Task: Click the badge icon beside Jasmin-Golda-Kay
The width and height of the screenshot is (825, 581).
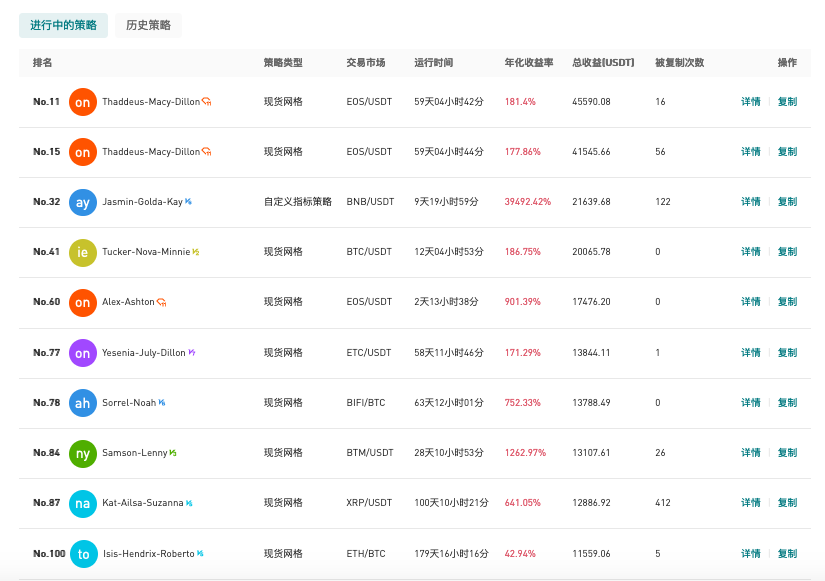Action: pos(188,202)
